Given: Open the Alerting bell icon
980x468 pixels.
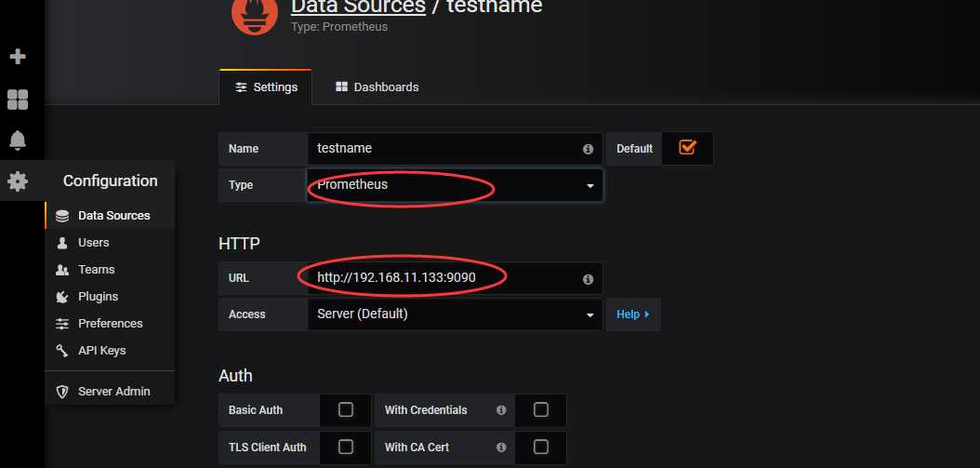Looking at the screenshot, I should (x=18, y=140).
